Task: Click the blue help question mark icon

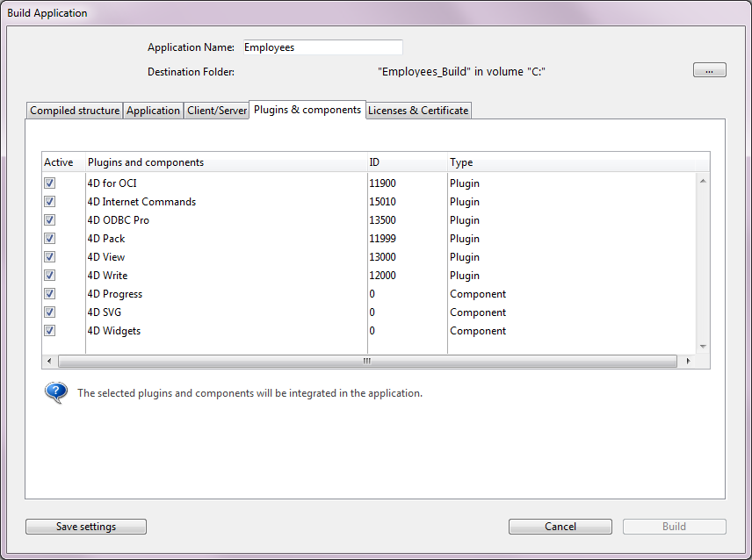Action: (x=56, y=392)
